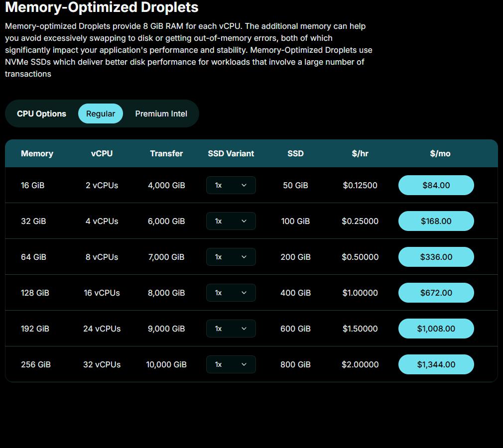This screenshot has height=448, width=503.
Task: Click the 256 GiB memory cell
Action: (35, 364)
